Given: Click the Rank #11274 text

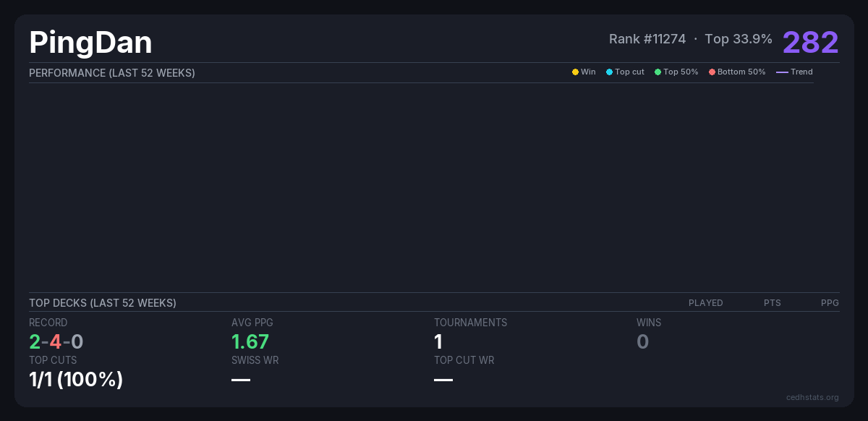Looking at the screenshot, I should pyautogui.click(x=647, y=39).
